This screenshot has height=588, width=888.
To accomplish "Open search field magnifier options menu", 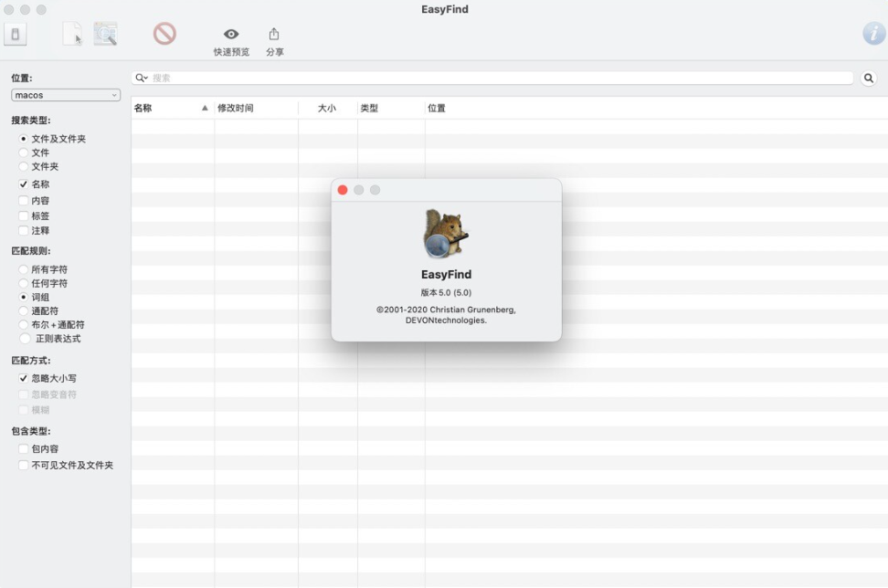I will pyautogui.click(x=141, y=79).
